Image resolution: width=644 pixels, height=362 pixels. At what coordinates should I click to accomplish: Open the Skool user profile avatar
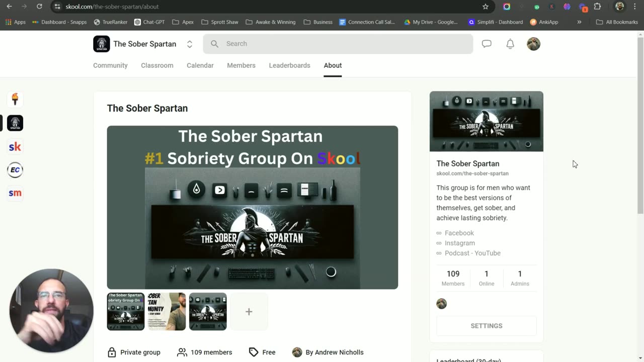pos(533,44)
